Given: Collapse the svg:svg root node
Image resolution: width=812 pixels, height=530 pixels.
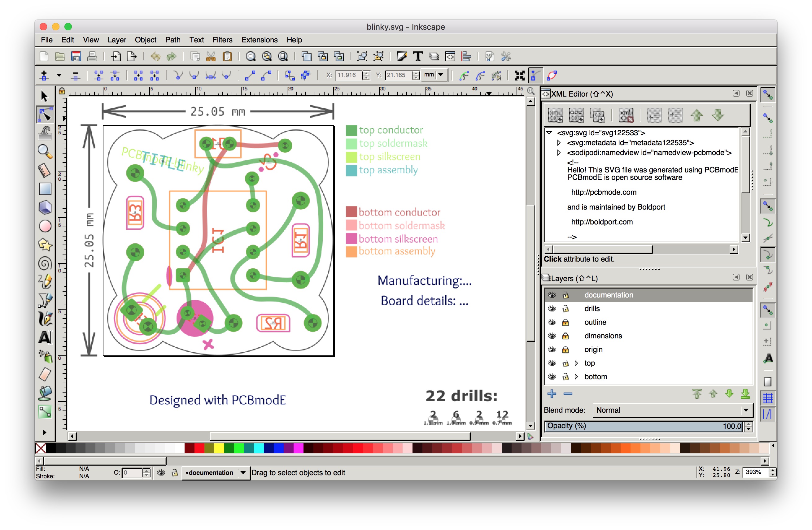Looking at the screenshot, I should coord(549,133).
